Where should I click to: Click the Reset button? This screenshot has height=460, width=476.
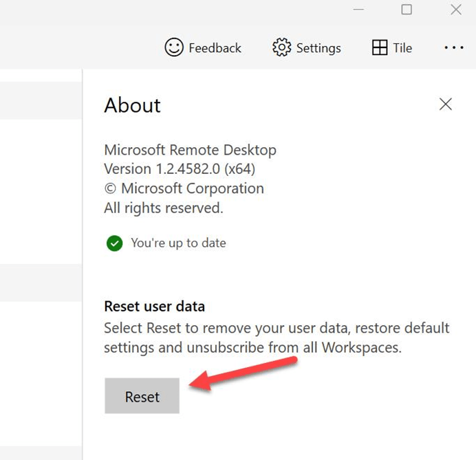click(142, 395)
